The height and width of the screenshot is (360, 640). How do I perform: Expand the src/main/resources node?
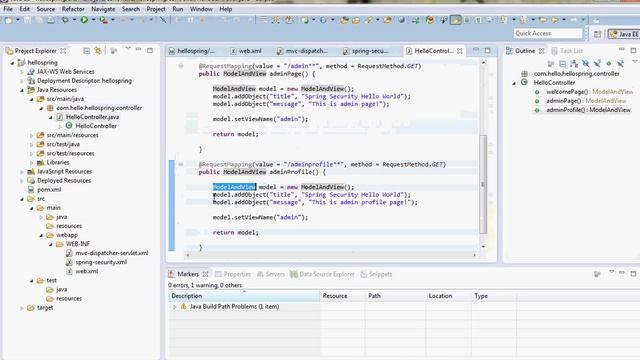pyautogui.click(x=31, y=135)
